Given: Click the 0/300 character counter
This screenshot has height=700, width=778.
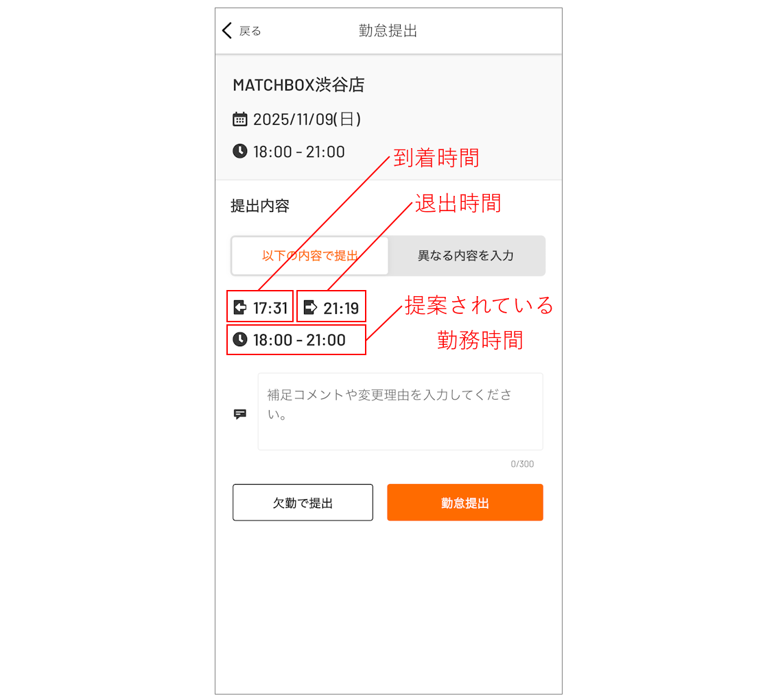Looking at the screenshot, I should point(523,464).
